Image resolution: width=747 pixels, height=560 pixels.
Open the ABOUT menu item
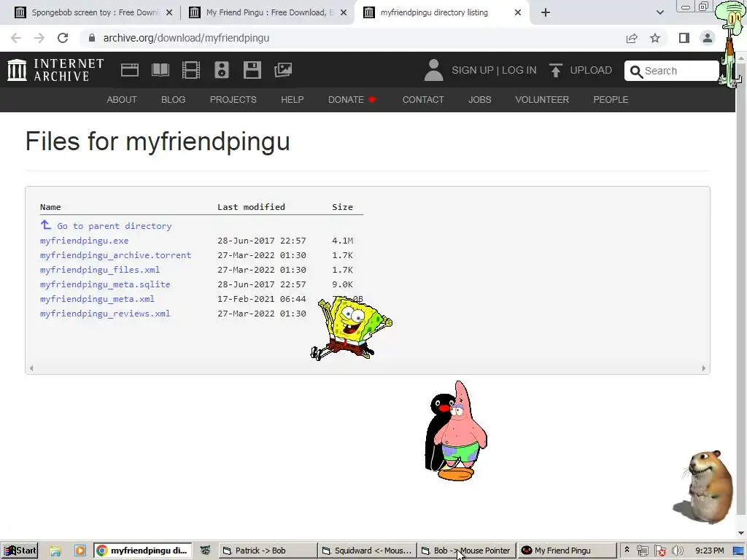pyautogui.click(x=122, y=99)
